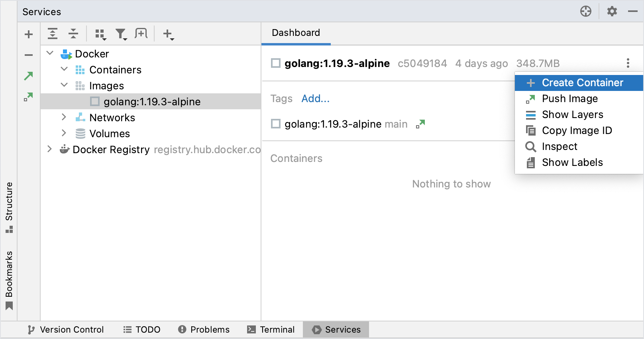644x339 pixels.
Task: Select Docker Registry in the tree
Action: [111, 150]
